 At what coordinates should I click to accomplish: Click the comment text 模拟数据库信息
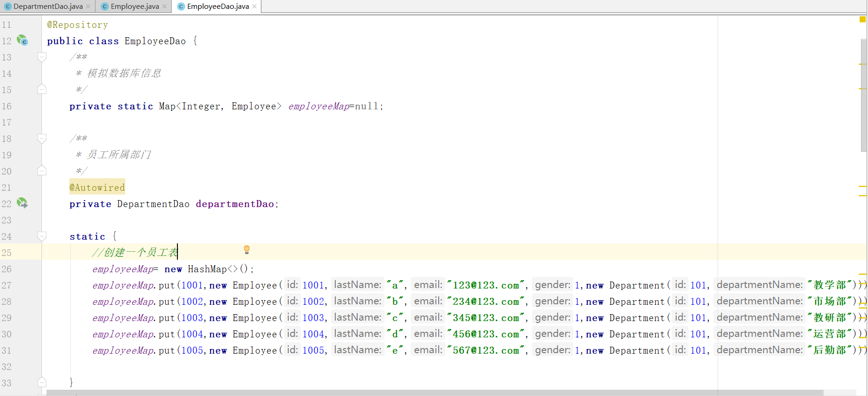coord(124,73)
